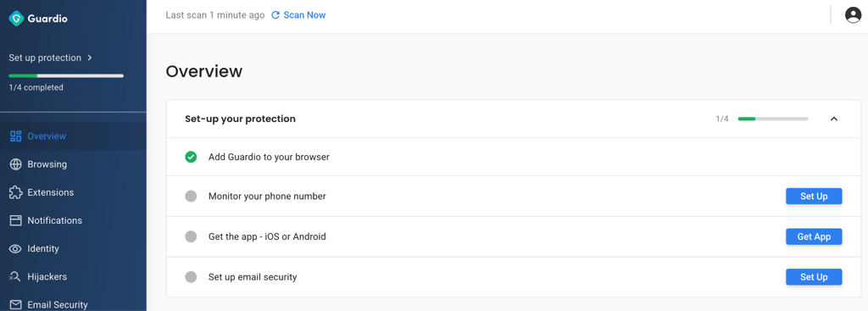868x311 pixels.
Task: Click the Monitor your phone number text
Action: (x=267, y=196)
